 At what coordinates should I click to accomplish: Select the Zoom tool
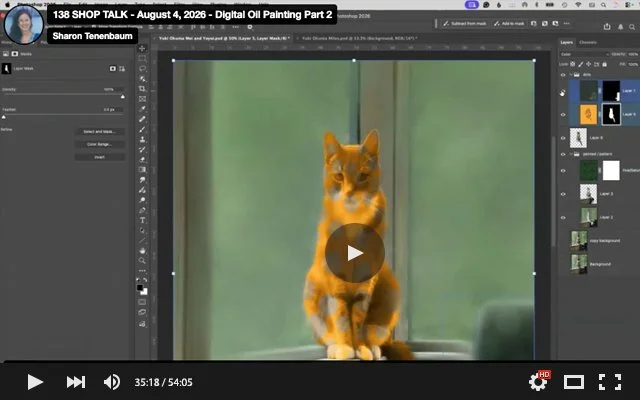pos(142,260)
